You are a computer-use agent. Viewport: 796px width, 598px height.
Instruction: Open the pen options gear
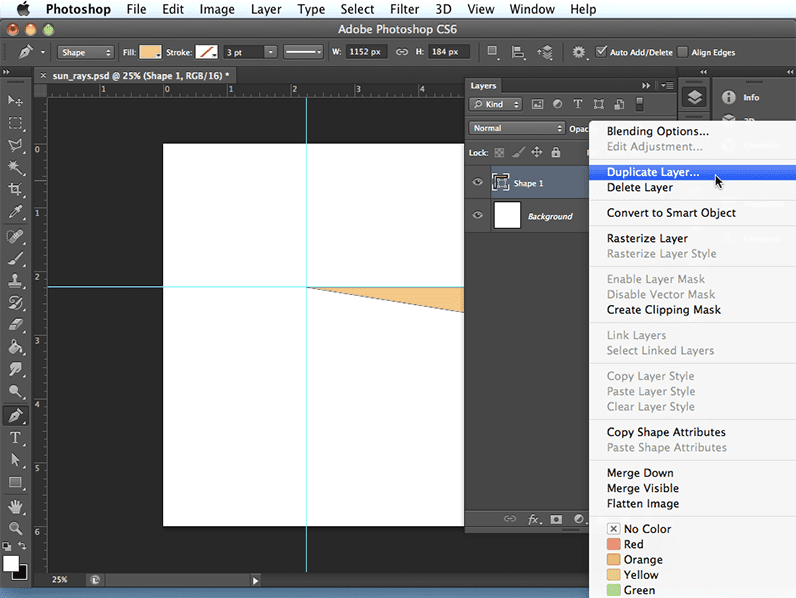(579, 52)
